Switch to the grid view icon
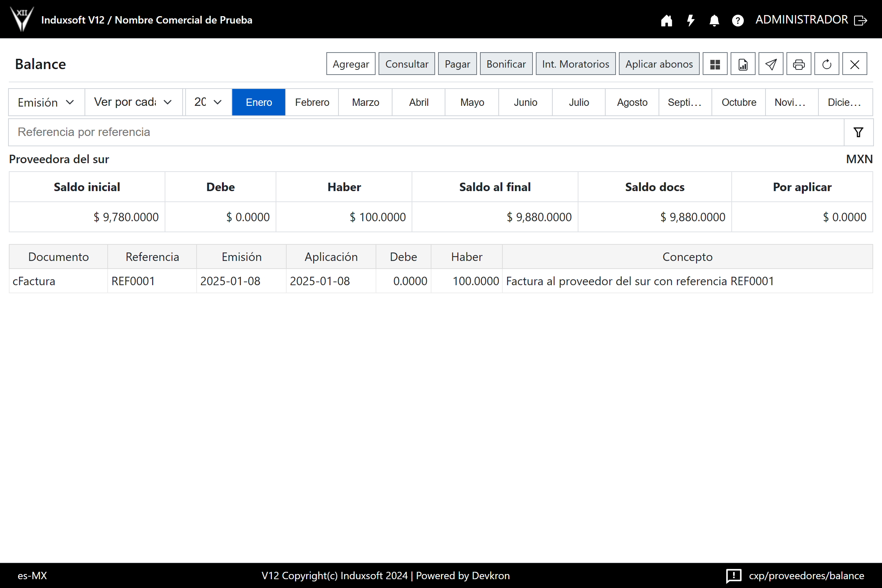The height and width of the screenshot is (588, 882). (x=715, y=64)
